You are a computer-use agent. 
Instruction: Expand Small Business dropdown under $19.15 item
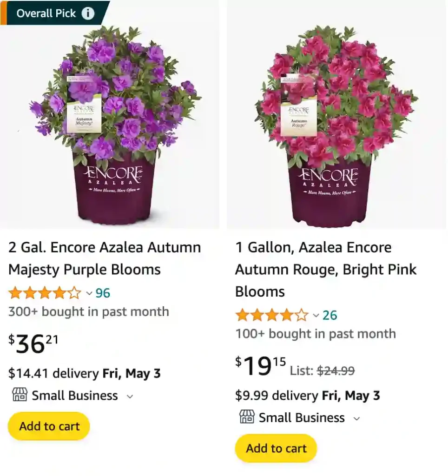point(356,418)
